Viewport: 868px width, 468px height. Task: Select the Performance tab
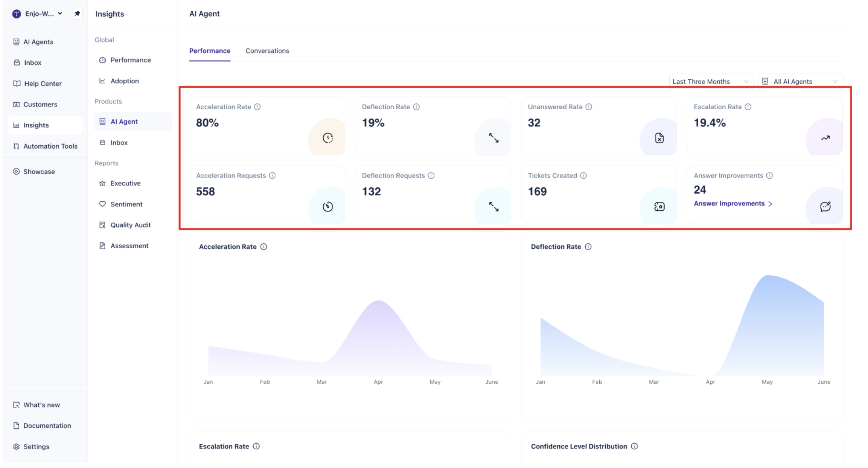(210, 51)
